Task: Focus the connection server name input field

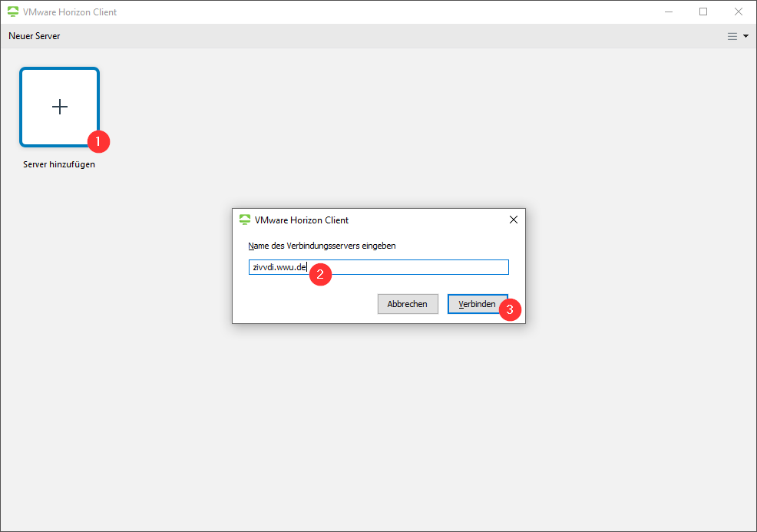Action: 407,267
